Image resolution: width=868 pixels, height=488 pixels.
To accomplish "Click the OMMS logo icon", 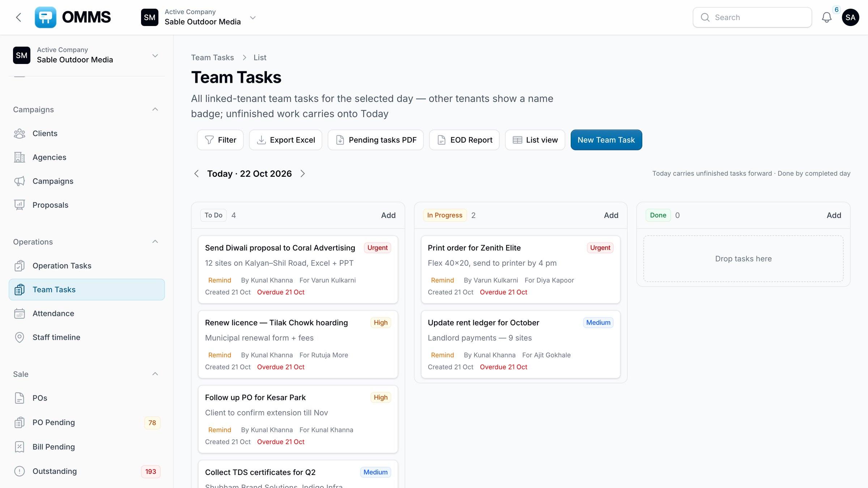I will pos(46,17).
